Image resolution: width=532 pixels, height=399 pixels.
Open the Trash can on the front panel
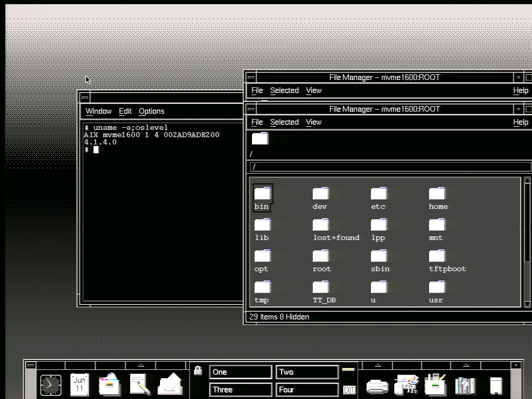496,385
